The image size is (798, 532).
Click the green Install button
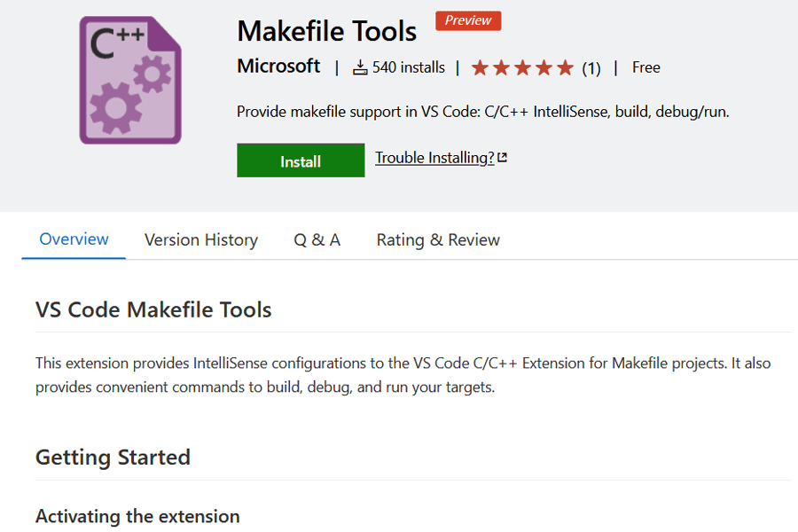(301, 160)
